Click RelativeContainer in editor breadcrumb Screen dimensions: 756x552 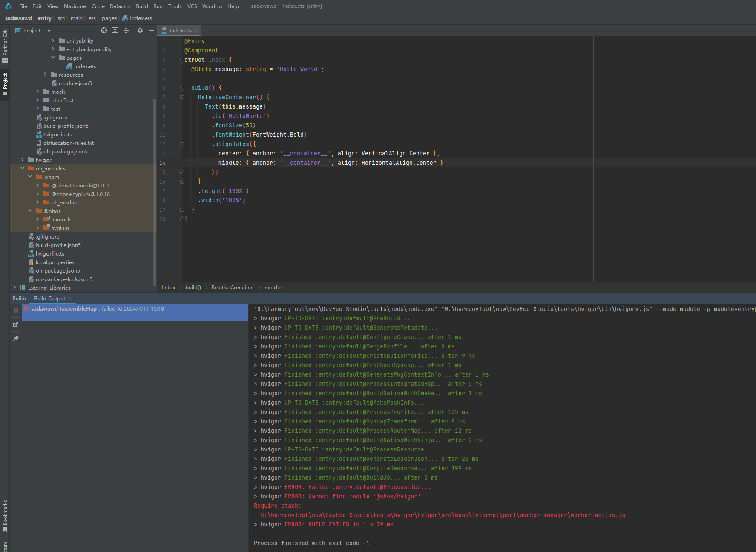(x=233, y=287)
